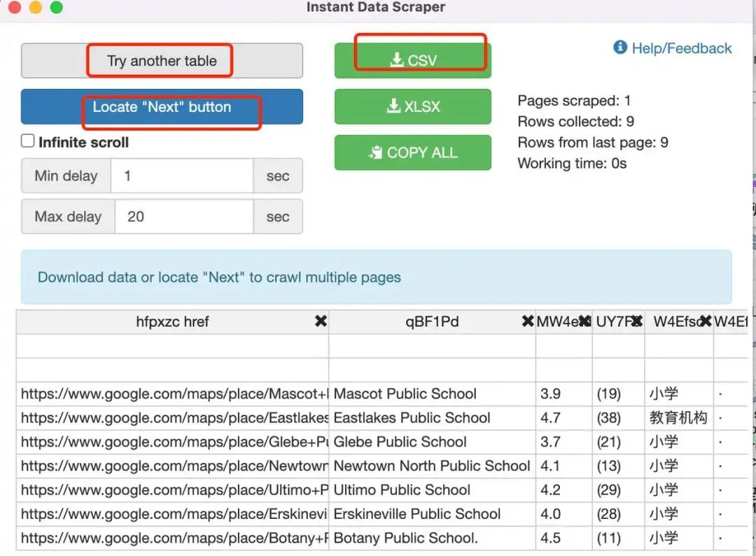This screenshot has width=756, height=556.
Task: Click Try another table button
Action: (162, 61)
